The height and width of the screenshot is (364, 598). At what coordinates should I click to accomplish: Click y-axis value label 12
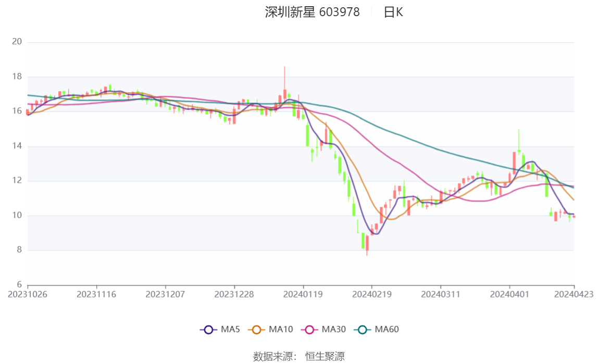coord(17,180)
